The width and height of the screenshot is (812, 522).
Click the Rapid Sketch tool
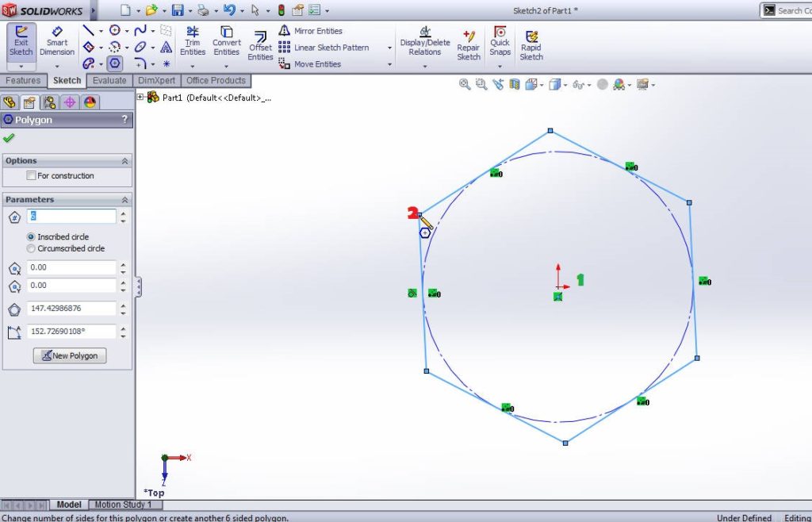pyautogui.click(x=531, y=45)
